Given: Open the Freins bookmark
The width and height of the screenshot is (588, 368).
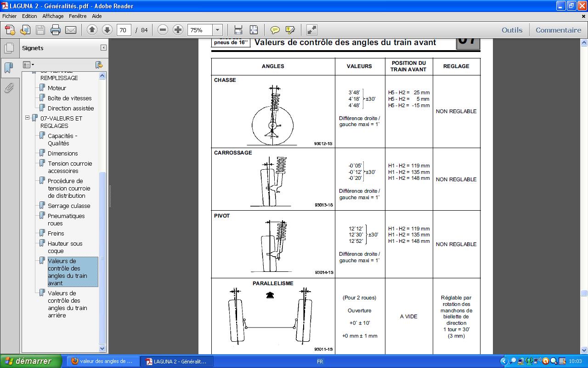Looking at the screenshot, I should point(56,233).
